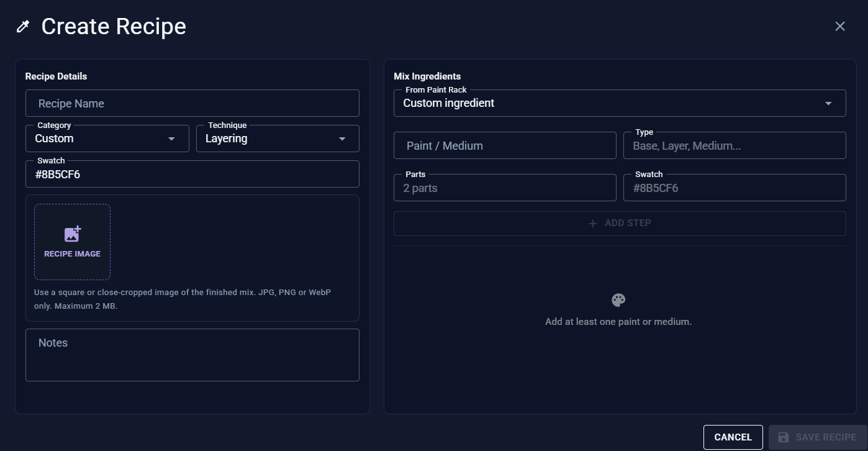Image resolution: width=868 pixels, height=451 pixels.
Task: Click the eyedropper icon beside Create Recipe
Action: tap(23, 27)
